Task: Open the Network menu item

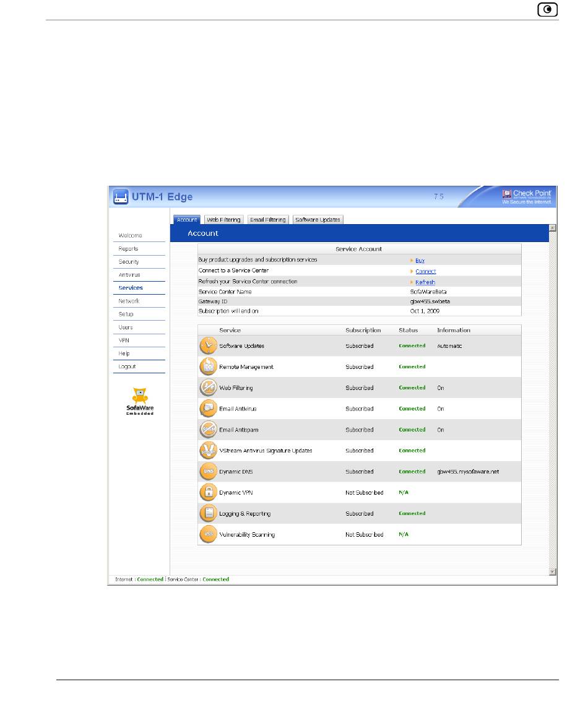Action: pos(129,301)
